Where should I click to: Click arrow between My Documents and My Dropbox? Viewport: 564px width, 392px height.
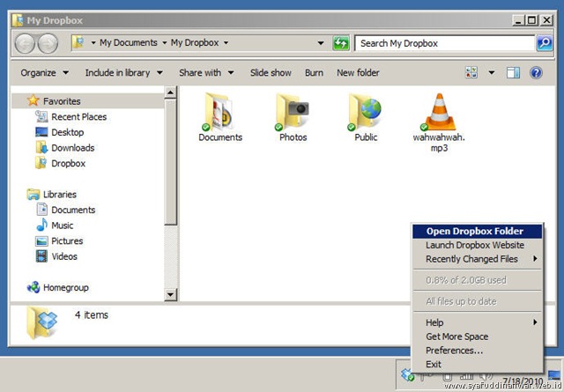tap(165, 43)
